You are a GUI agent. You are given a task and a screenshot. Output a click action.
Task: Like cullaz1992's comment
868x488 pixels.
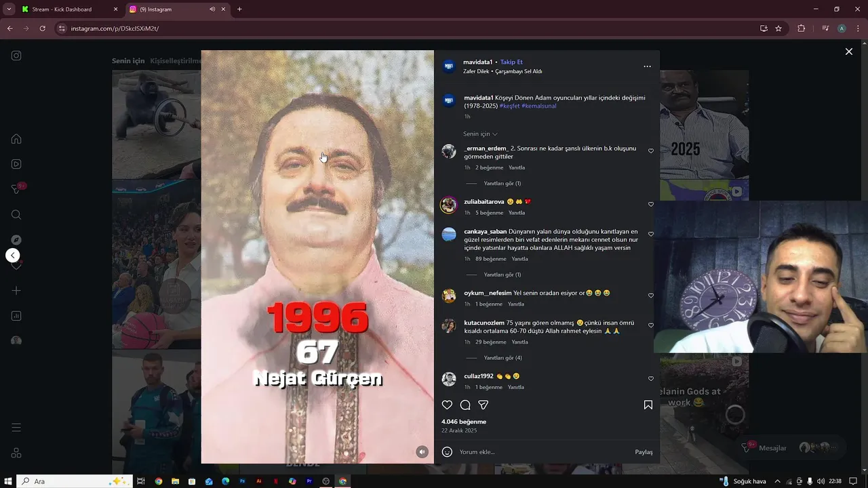point(651,379)
